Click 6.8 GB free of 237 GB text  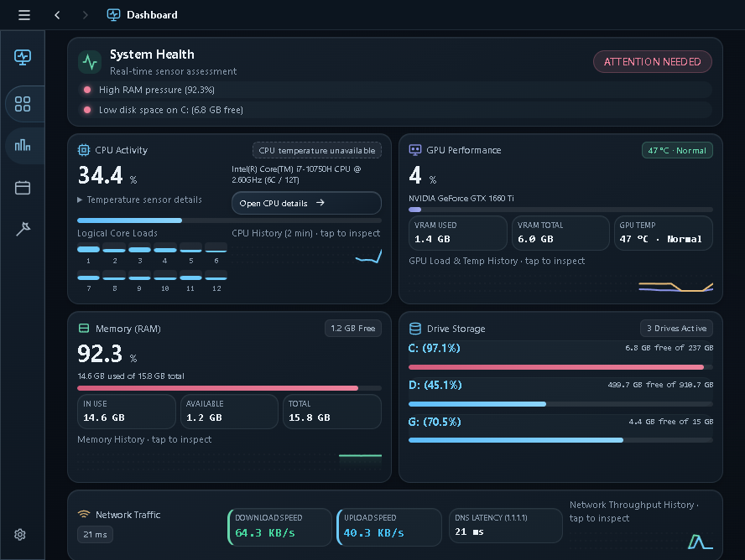coord(669,348)
